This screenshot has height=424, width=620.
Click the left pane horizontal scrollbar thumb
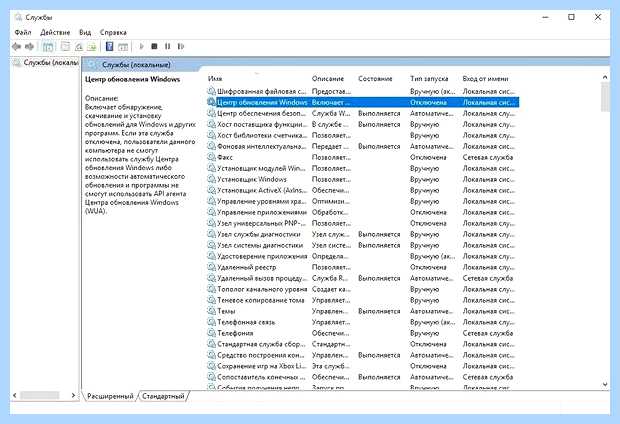pos(40,395)
